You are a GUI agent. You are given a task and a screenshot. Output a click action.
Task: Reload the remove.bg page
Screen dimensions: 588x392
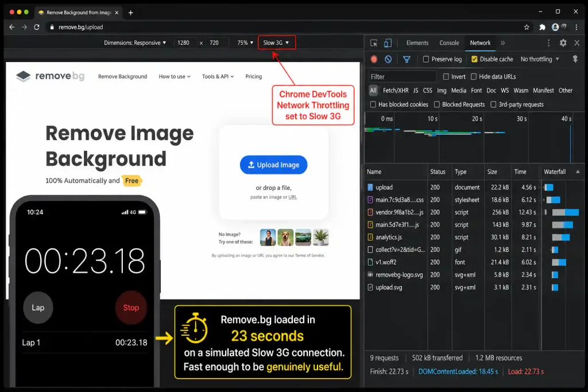(36, 27)
